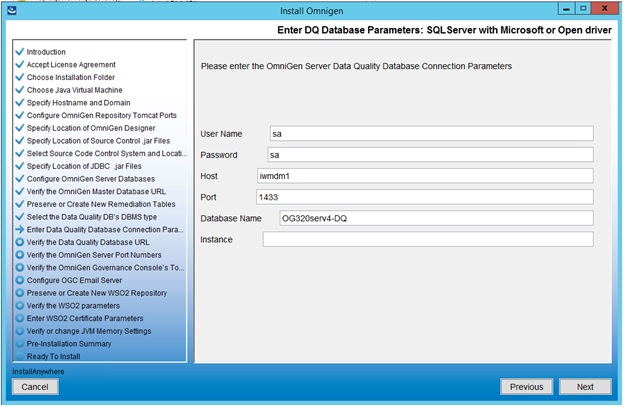Click checkmark beside Configure OmniGen Repository Tomcat Ports
Screen dimensions: 624x407
20,115
